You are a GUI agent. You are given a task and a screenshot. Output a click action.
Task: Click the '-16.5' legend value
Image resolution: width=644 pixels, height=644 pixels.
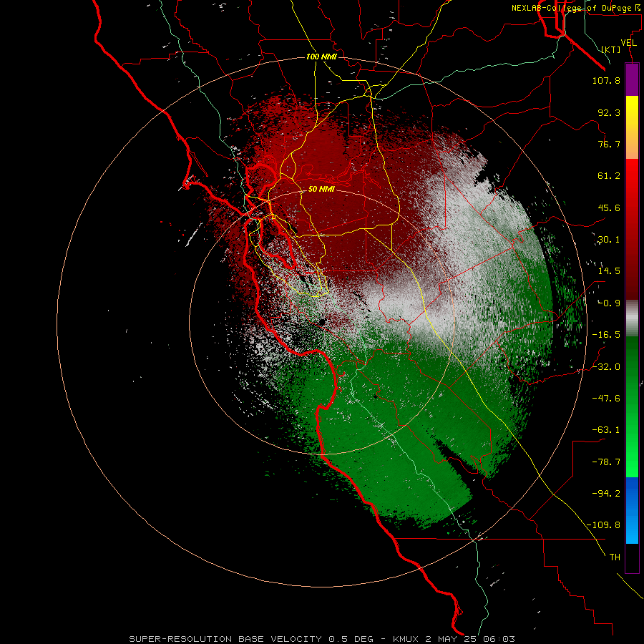click(606, 335)
